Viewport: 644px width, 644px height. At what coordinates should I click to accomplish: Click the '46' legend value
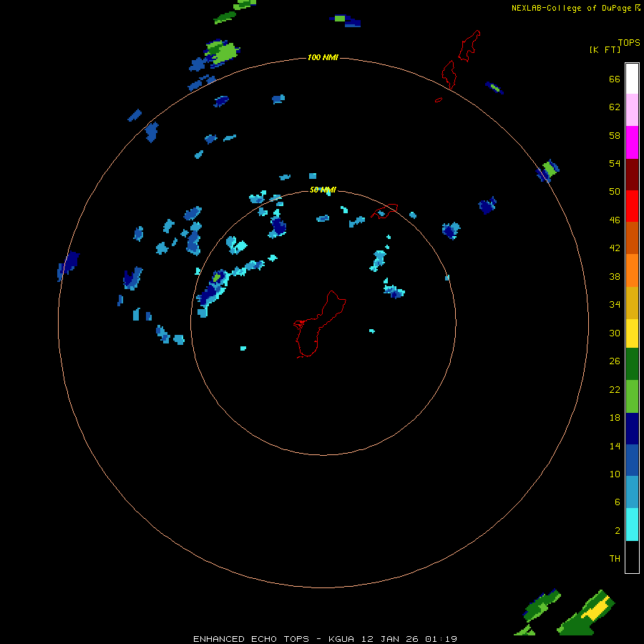tap(615, 220)
